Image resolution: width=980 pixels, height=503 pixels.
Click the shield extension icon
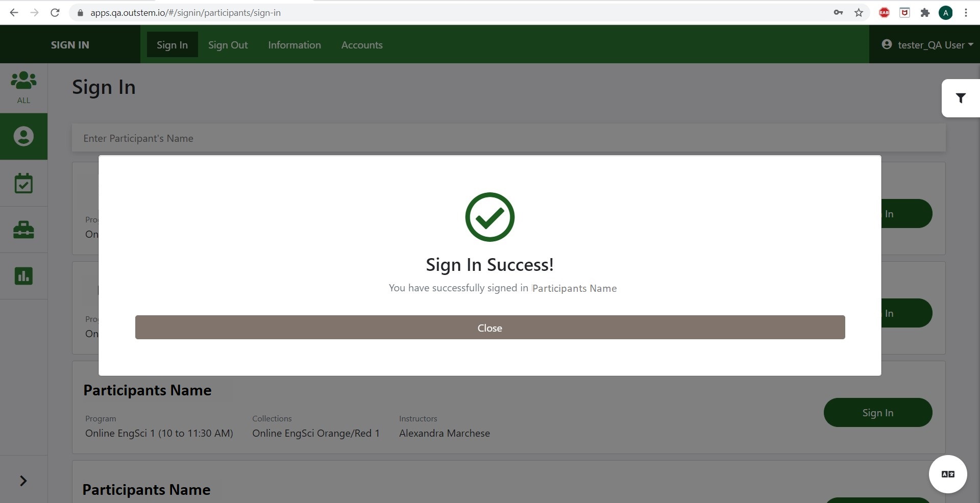coord(904,13)
